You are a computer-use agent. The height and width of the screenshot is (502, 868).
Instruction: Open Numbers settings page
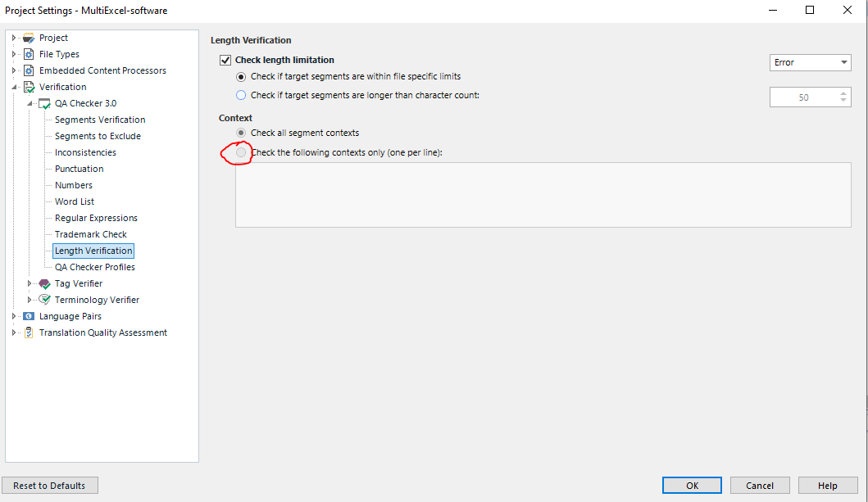point(74,185)
